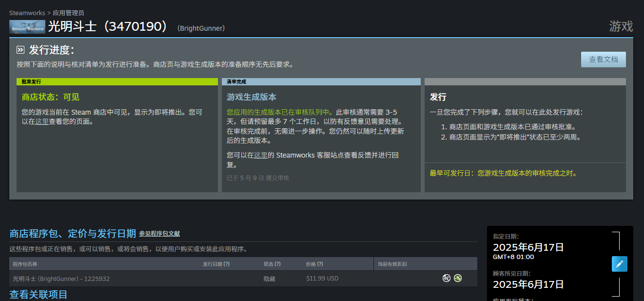Click the pencil edit release date icon
Viewport: 644px width, 301px height.
(x=620, y=264)
